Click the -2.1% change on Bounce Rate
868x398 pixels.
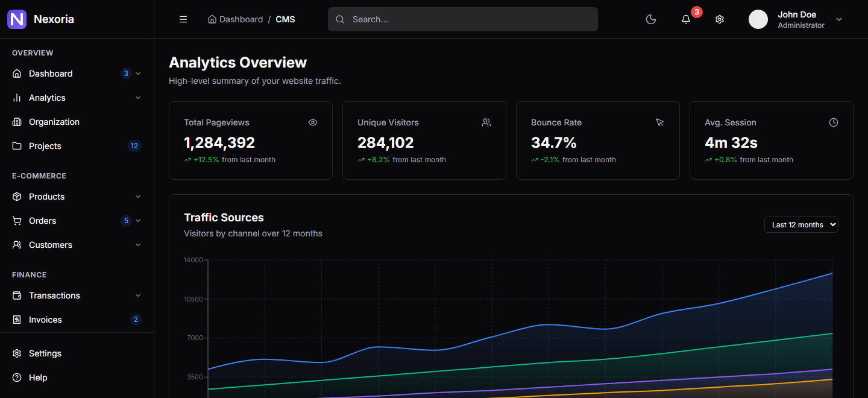[550, 160]
